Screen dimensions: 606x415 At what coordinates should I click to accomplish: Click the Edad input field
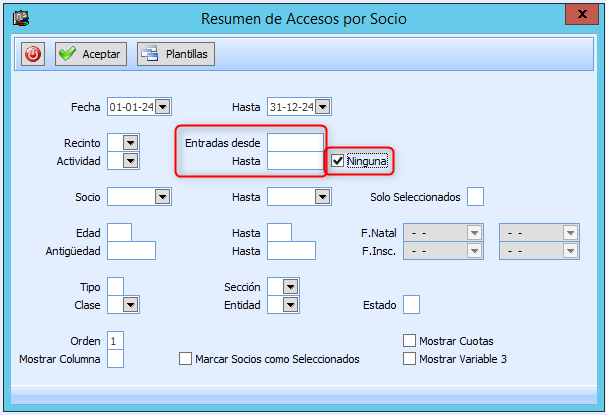pyautogui.click(x=119, y=233)
